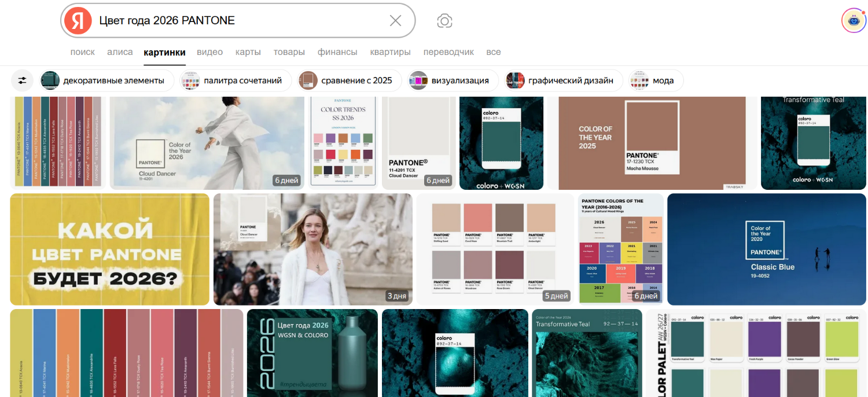Open Pantone 11-4201 TCX Cloud Dancer swatch image
The image size is (868, 397).
[x=420, y=143]
